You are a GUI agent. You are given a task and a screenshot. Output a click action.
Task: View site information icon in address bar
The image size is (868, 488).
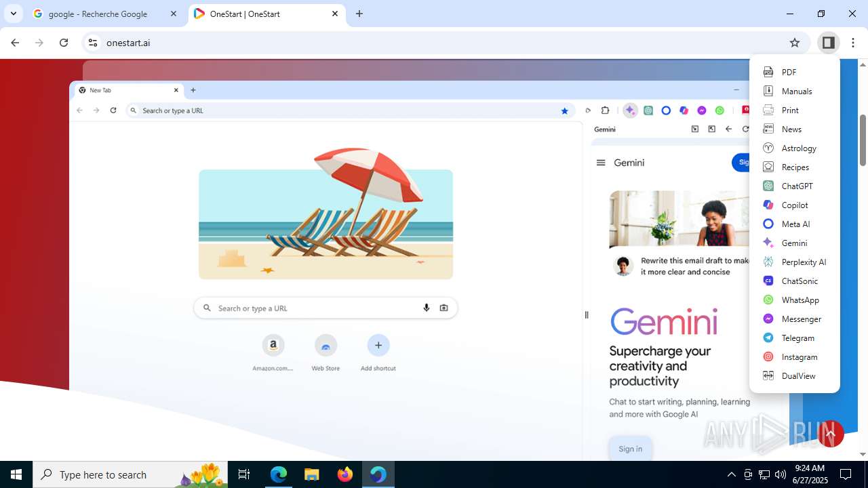click(x=93, y=43)
